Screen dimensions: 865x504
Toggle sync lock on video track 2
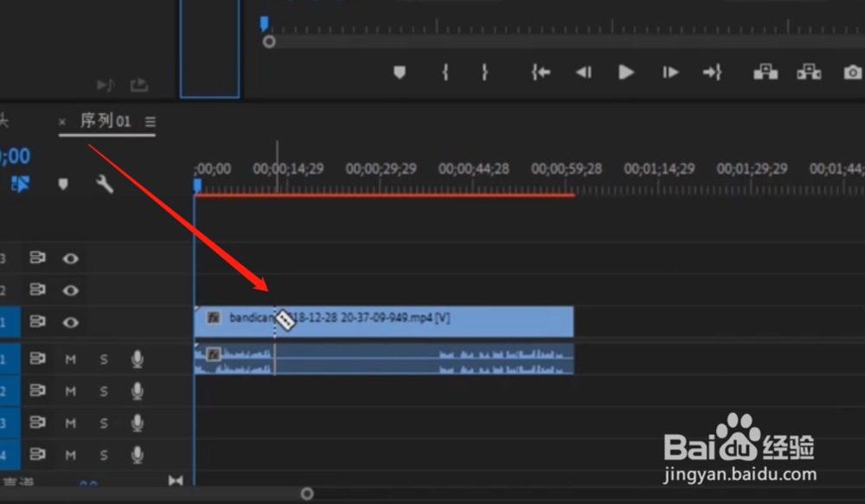37,290
